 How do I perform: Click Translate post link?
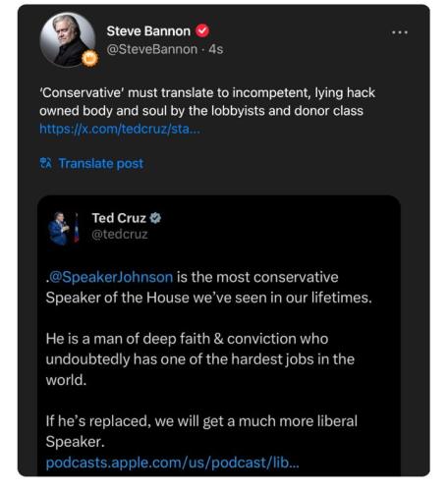click(x=100, y=163)
